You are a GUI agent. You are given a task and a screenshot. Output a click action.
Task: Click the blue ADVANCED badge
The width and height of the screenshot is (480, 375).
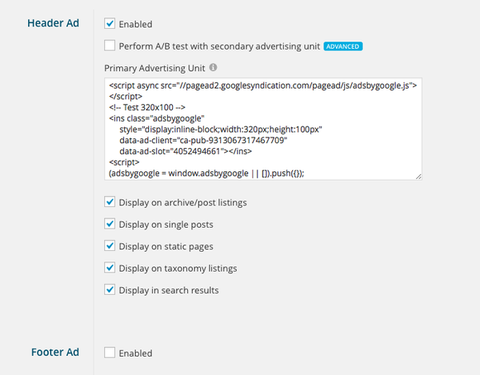(343, 46)
